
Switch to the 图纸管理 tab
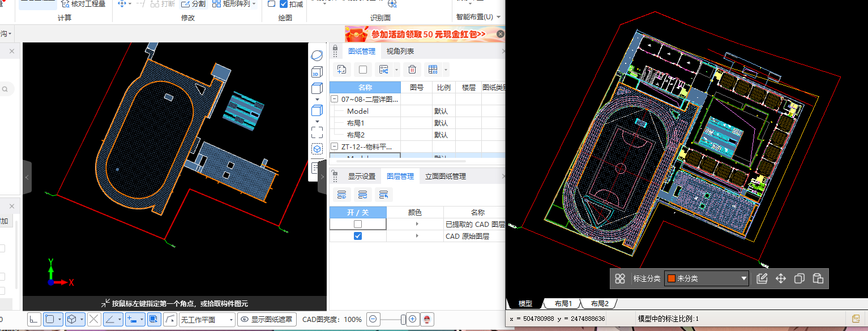tap(362, 51)
